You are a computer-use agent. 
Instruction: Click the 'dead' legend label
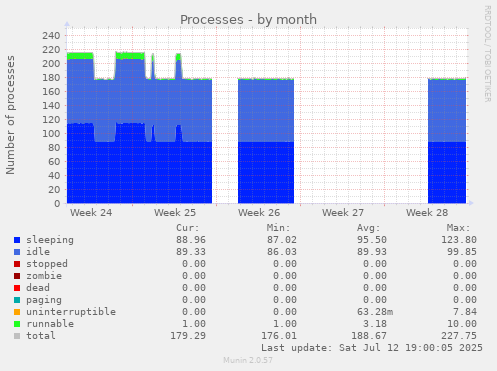[38, 288]
